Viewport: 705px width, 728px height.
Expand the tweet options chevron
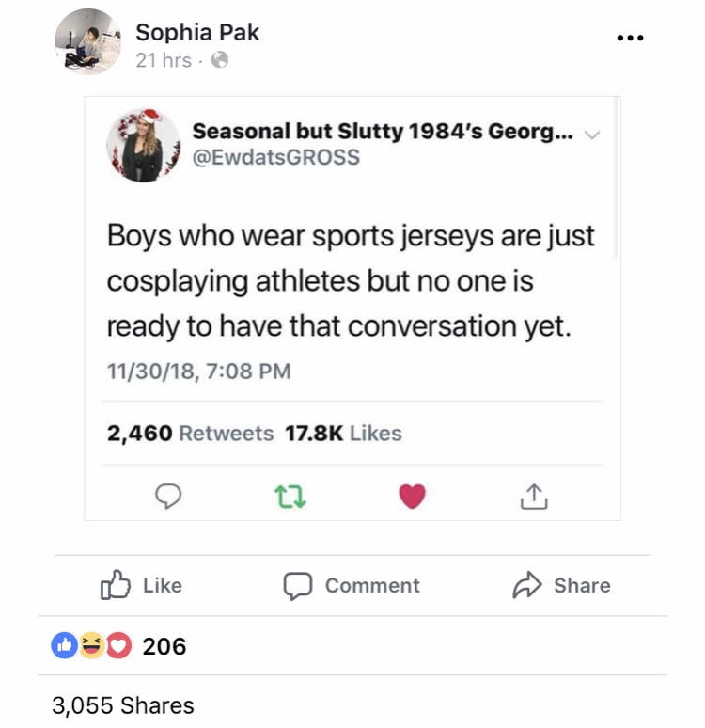pyautogui.click(x=592, y=135)
